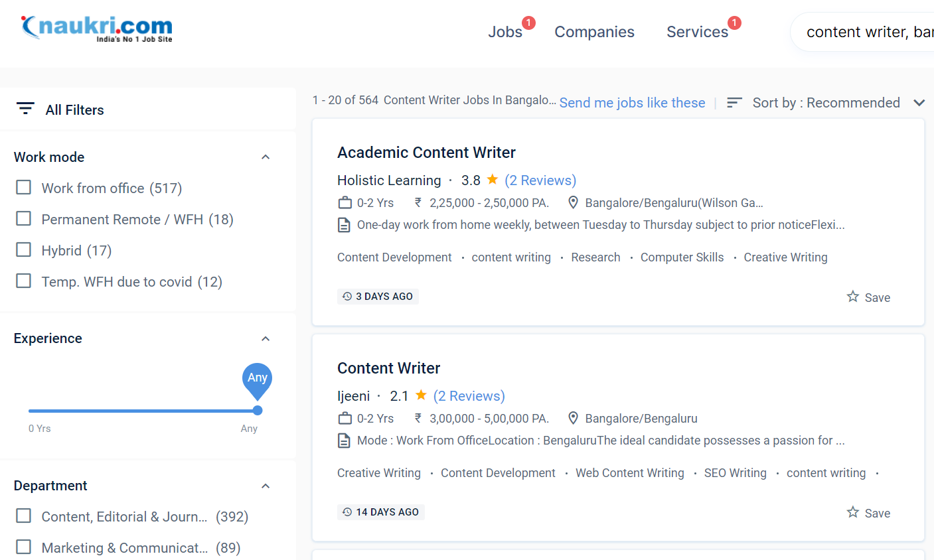Click the Content Writer Jobs In Bangalo... heading
The height and width of the screenshot is (560, 934).
pyautogui.click(x=470, y=100)
